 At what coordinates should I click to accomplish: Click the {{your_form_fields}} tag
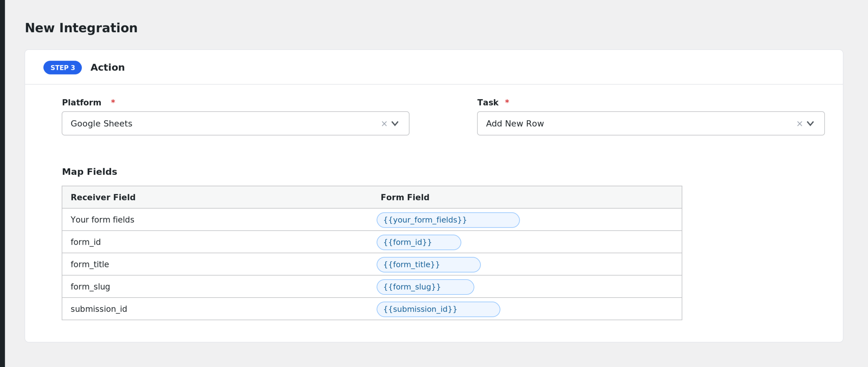click(448, 220)
